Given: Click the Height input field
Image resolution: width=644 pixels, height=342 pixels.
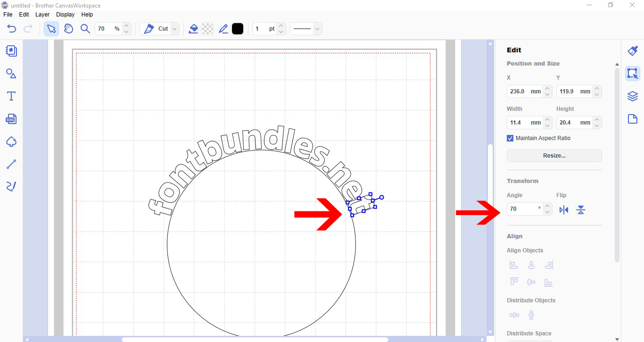Looking at the screenshot, I should pyautogui.click(x=574, y=123).
